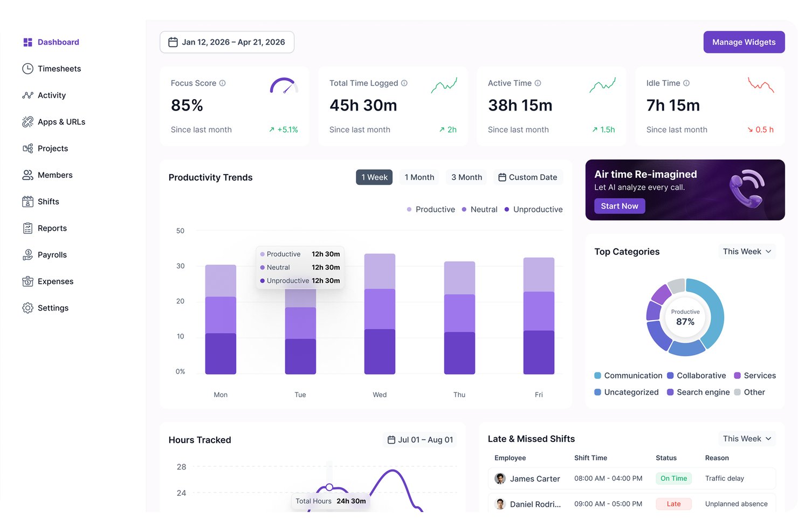Toggle the Neutral series in the chart legend
This screenshot has width=798, height=532.
479,209
